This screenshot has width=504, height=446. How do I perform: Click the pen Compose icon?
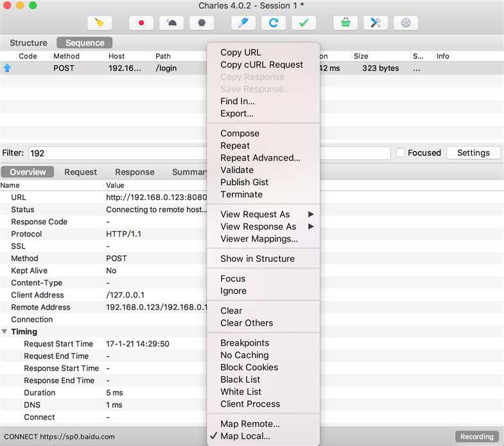243,23
